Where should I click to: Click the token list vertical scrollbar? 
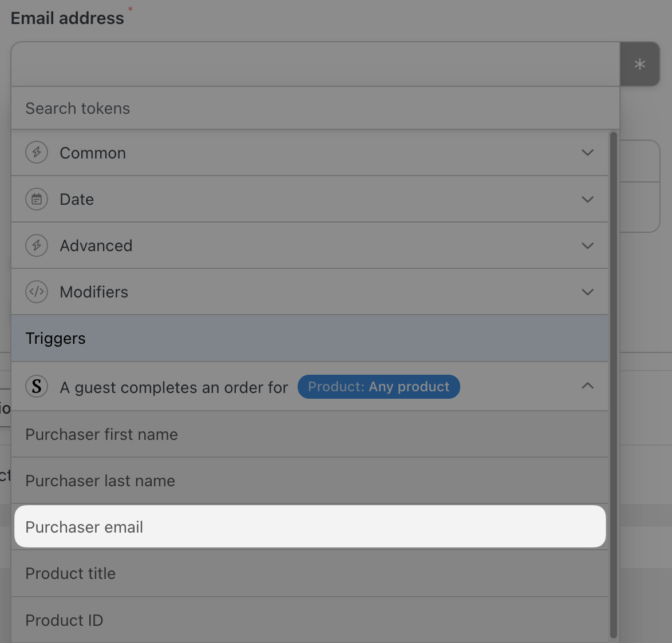(613, 386)
